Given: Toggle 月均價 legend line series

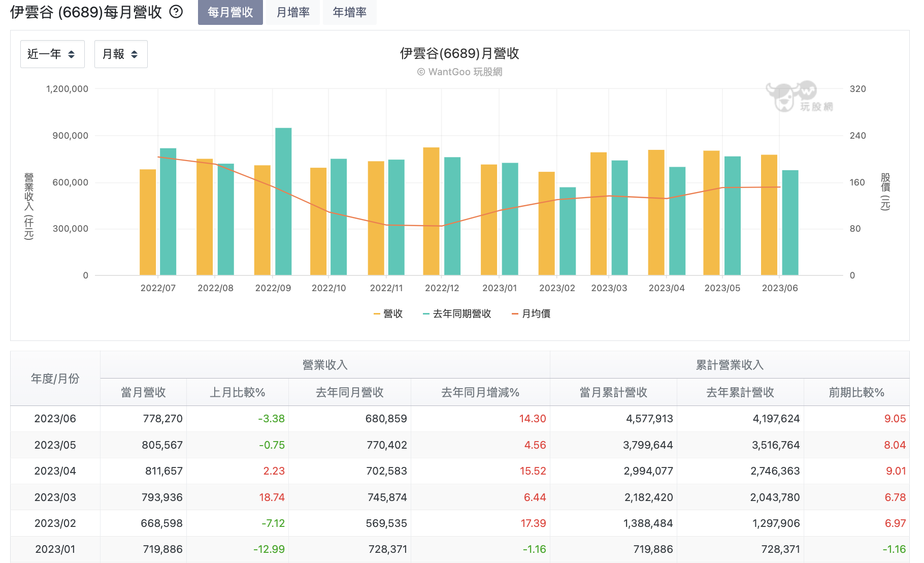Looking at the screenshot, I should [531, 314].
